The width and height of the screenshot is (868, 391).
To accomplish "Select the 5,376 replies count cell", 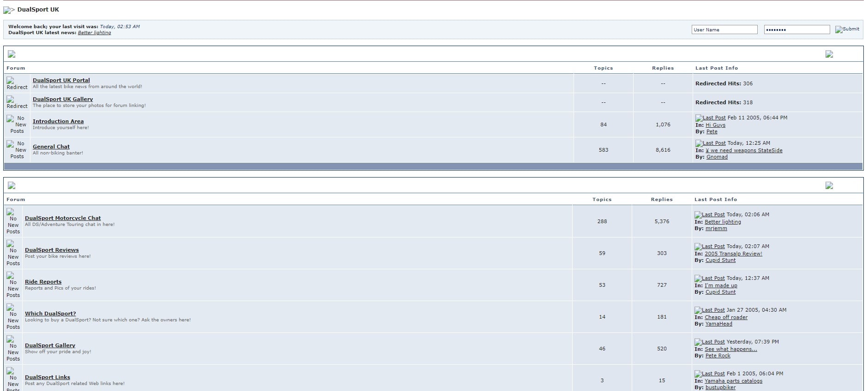I will [x=662, y=221].
